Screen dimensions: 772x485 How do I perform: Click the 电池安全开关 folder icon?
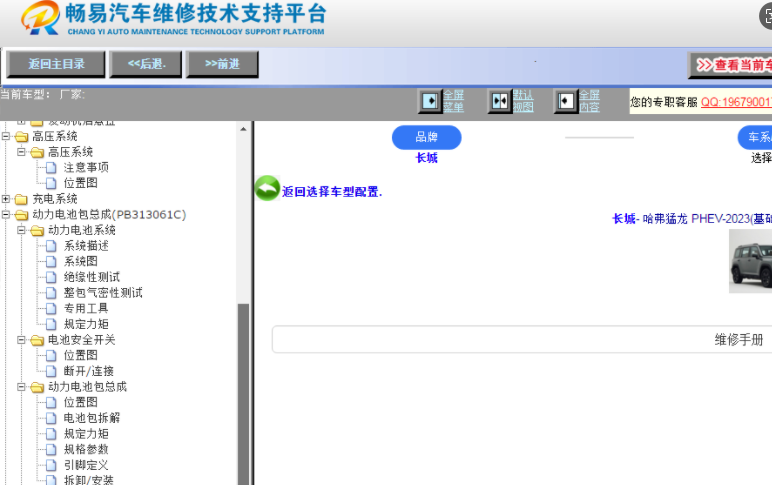(37, 340)
